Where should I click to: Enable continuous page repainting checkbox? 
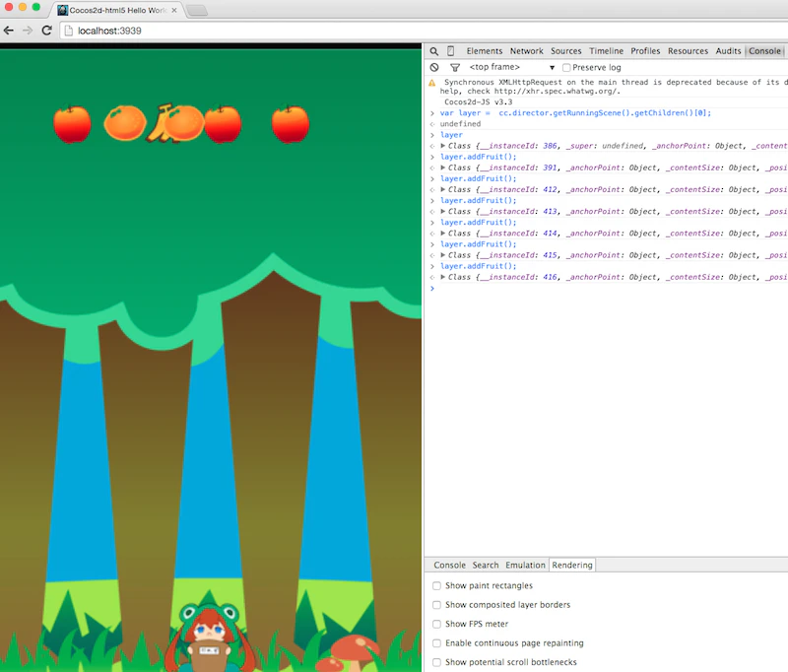point(436,643)
